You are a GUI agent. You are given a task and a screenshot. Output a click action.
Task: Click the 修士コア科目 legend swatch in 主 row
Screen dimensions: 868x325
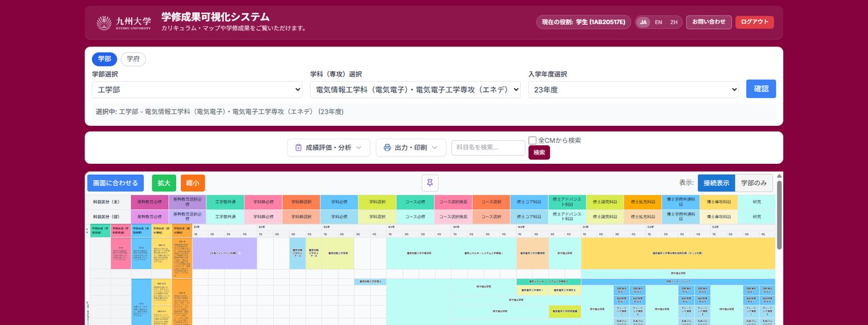tap(529, 202)
